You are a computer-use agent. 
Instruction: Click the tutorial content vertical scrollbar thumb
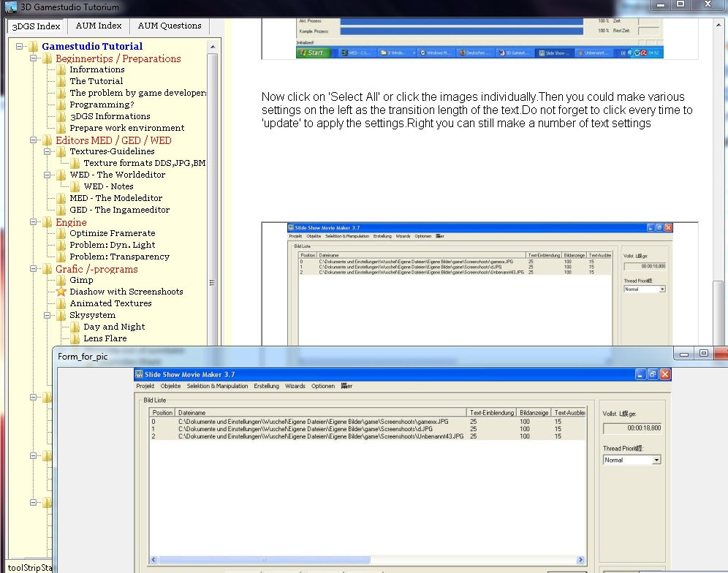point(718,313)
